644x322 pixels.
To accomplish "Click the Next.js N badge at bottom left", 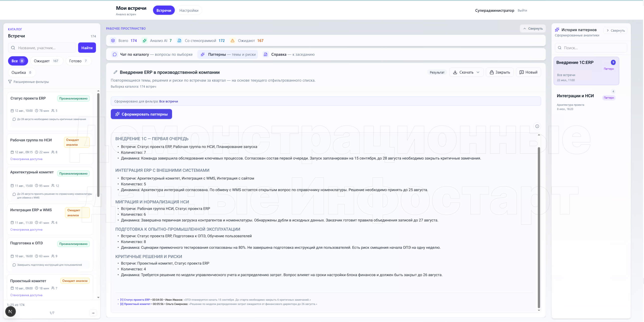I will click(x=10, y=311).
